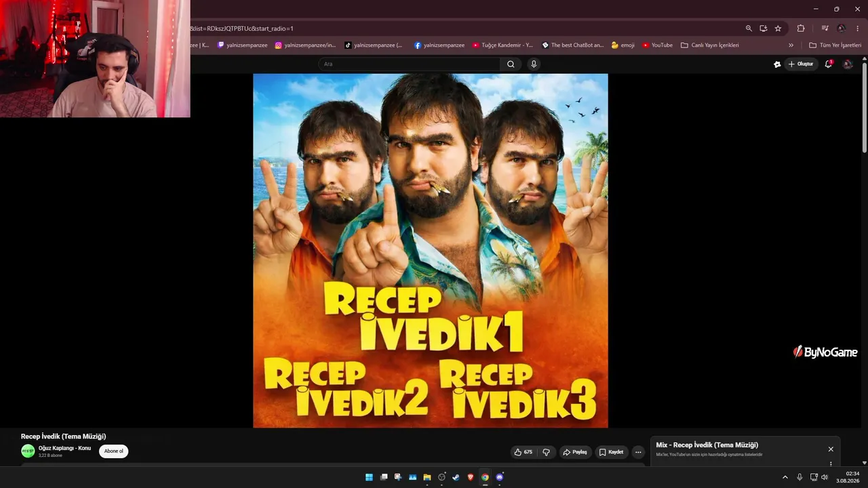Viewport: 868px width, 488px height.
Task: Open the Mix playlist options menu
Action: (831, 464)
